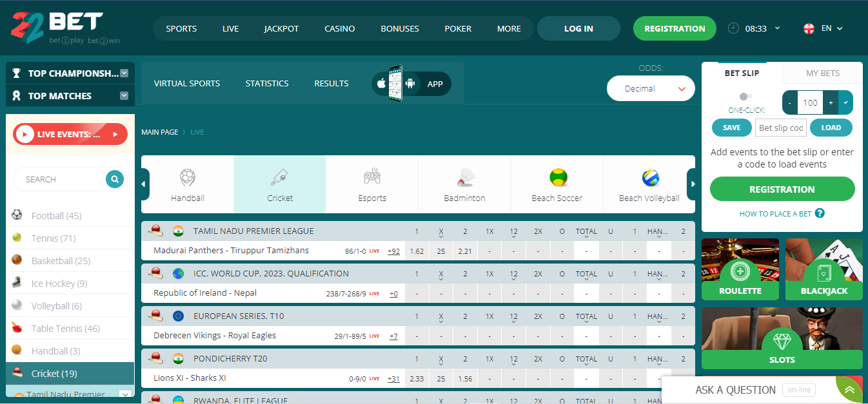Click the Load bet slip button
The image size is (868, 404).
coord(831,128)
